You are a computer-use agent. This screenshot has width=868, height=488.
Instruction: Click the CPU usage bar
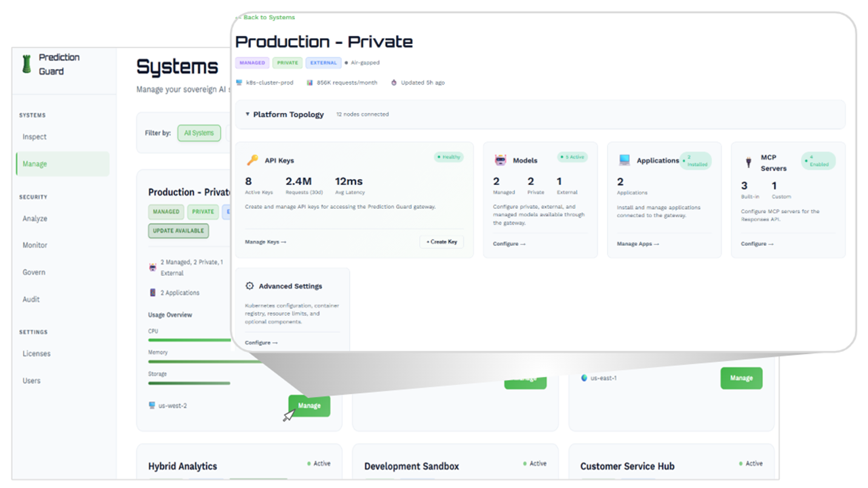pos(190,340)
